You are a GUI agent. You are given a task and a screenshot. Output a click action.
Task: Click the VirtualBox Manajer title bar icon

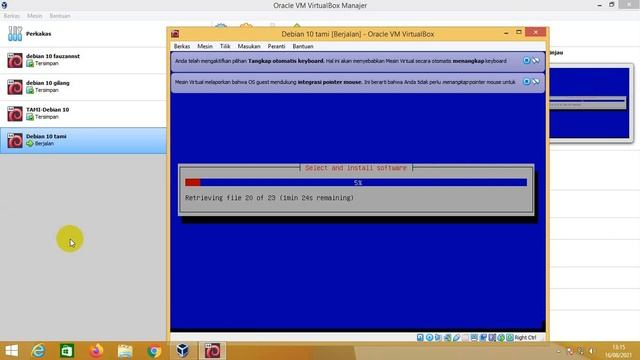click(x=4, y=5)
